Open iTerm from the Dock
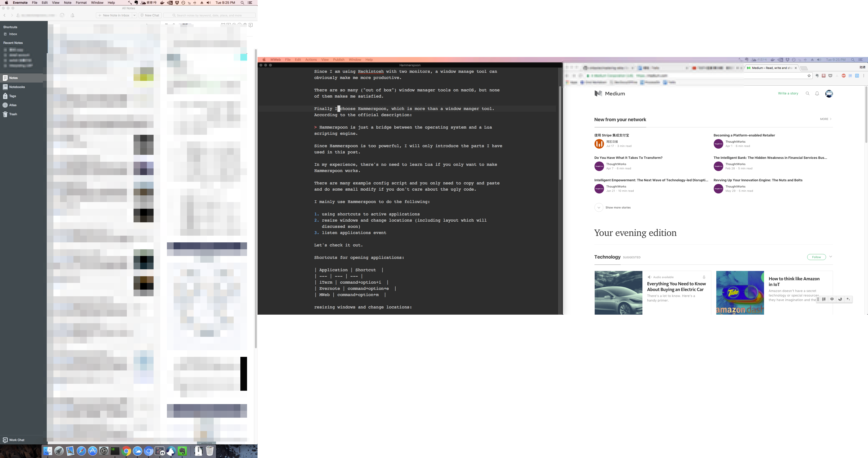Screen dimensions: 868x458 [115, 451]
